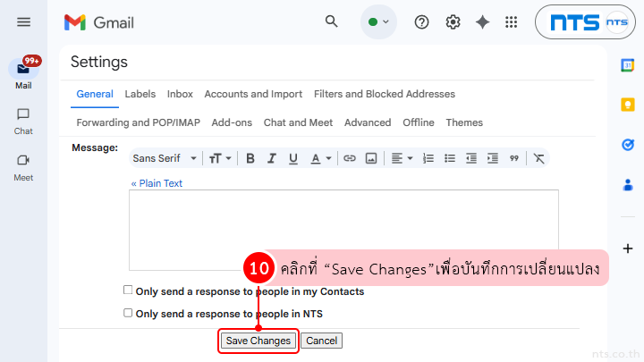Viewport: 644px width, 362px height.
Task: Toggle underline formatting
Action: click(x=292, y=158)
